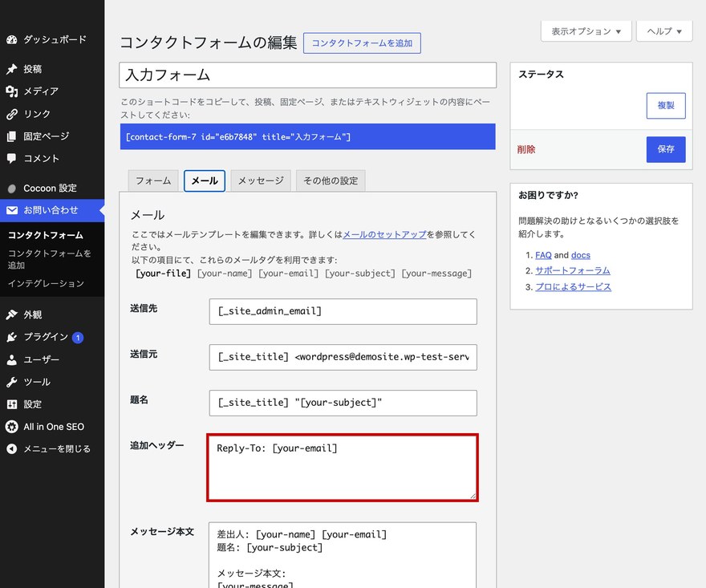Click the pages icon beside 固定ページ
The image size is (706, 588).
[12, 136]
